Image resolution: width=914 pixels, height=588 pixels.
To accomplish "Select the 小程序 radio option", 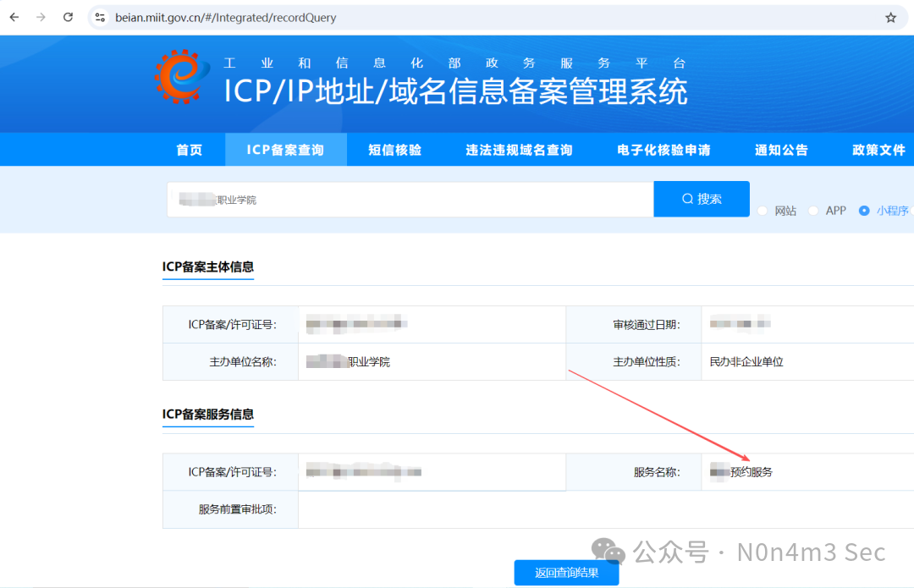I will tap(864, 211).
